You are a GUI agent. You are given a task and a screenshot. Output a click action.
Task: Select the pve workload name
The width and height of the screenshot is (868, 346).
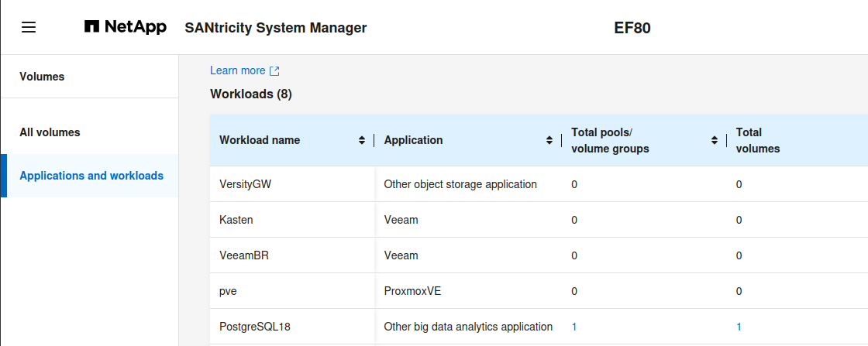228,291
